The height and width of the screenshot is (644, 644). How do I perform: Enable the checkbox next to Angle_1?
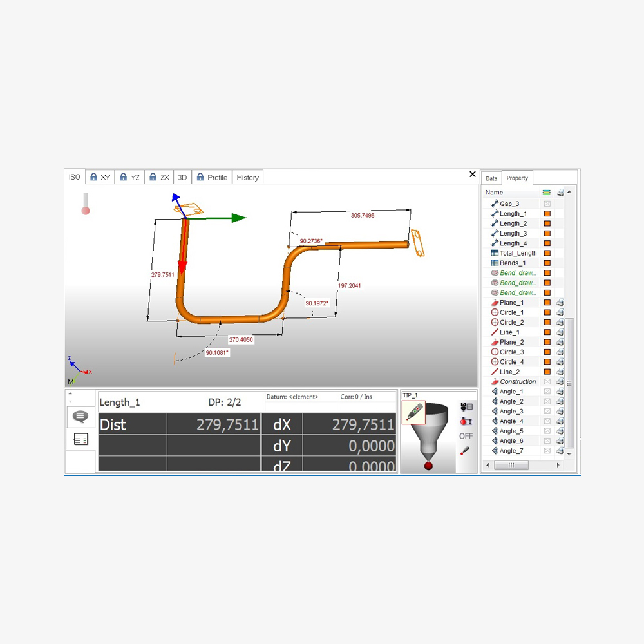point(547,392)
